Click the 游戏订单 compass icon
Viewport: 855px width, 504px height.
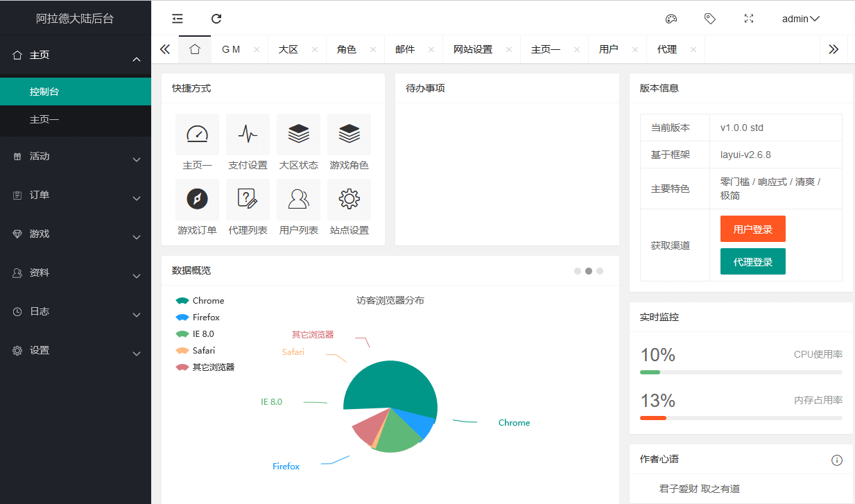[x=197, y=200]
